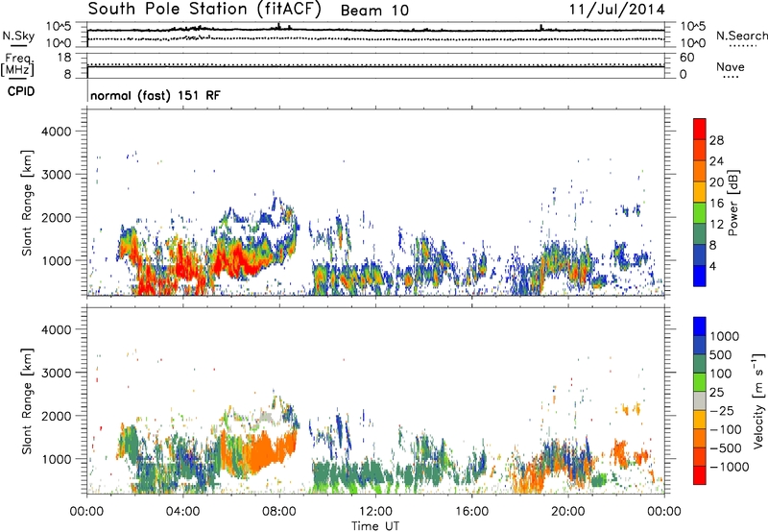Click the date '11/Jul/2014'
The height and width of the screenshot is (532, 768).
coord(616,10)
